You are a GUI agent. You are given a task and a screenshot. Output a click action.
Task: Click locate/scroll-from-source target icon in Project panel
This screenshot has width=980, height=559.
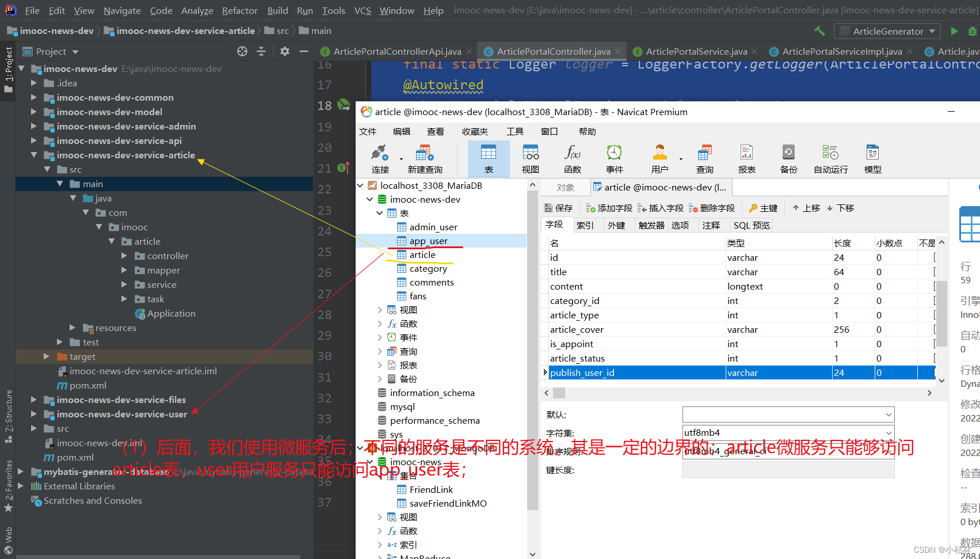(242, 51)
